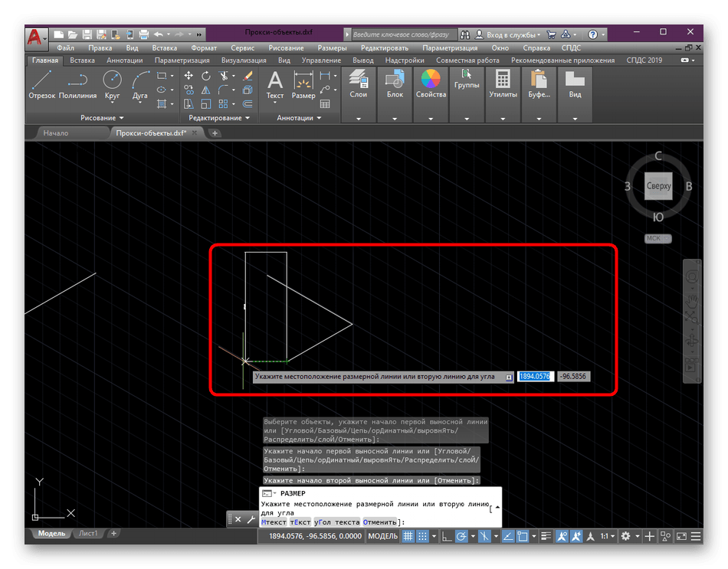Open the Файл menu
This screenshot has width=728, height=569.
(65, 47)
